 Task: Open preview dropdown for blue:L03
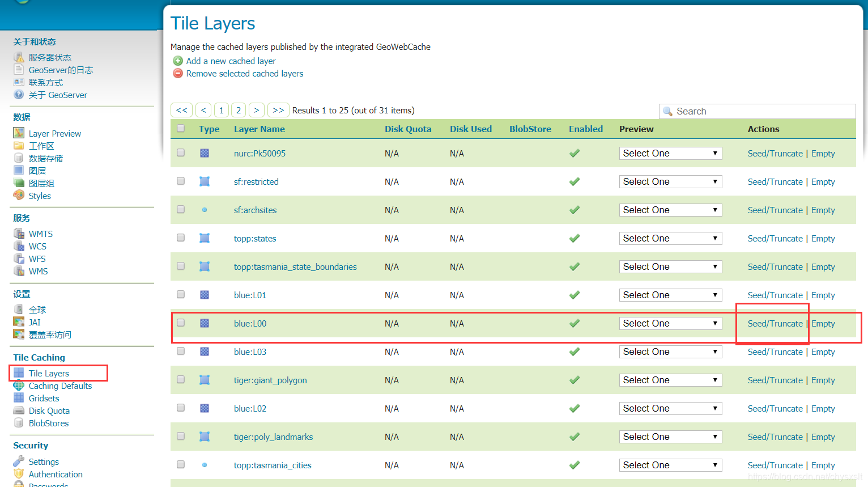(670, 352)
